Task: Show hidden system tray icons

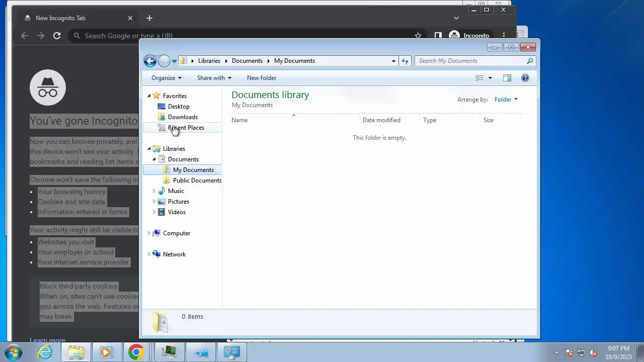Action: click(556, 353)
